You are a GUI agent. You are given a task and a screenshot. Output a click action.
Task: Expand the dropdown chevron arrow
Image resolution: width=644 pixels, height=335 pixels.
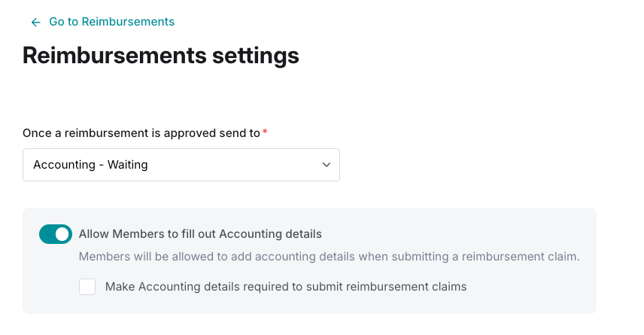326,165
